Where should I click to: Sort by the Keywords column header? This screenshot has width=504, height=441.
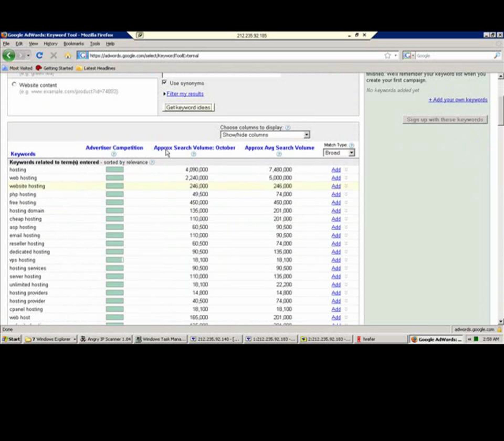coord(23,154)
